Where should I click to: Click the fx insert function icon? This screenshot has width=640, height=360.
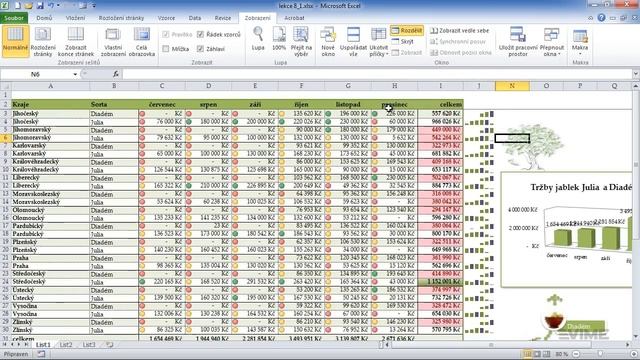(116, 74)
